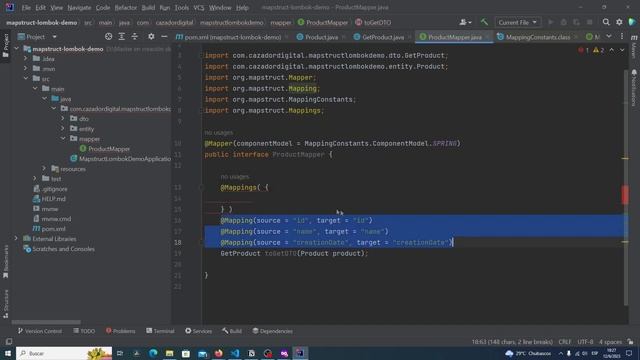Open Structure tool window
This screenshot has width=640, height=360.
[6, 304]
